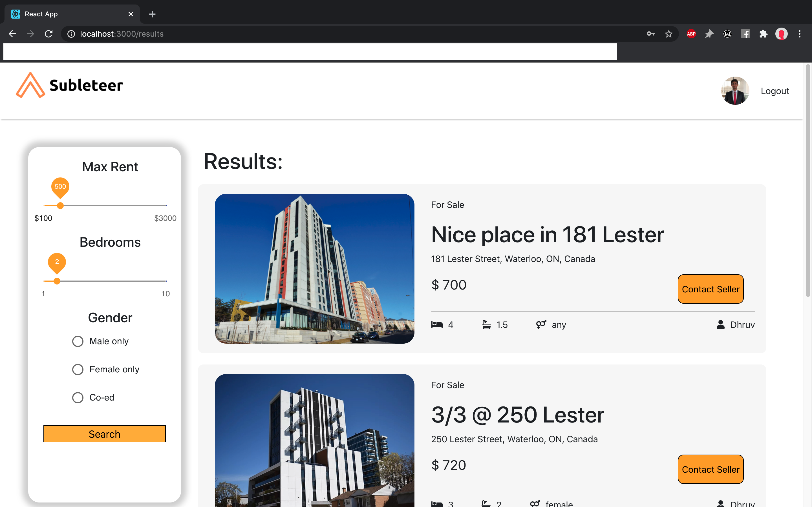Contact seller for 181 Lester listing
Image resolution: width=812 pixels, height=507 pixels.
click(x=710, y=289)
